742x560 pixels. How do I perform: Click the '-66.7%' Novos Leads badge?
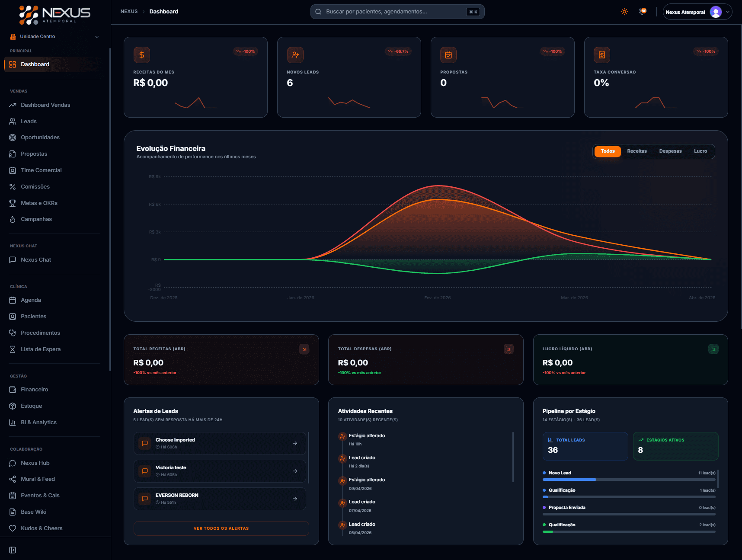(398, 51)
